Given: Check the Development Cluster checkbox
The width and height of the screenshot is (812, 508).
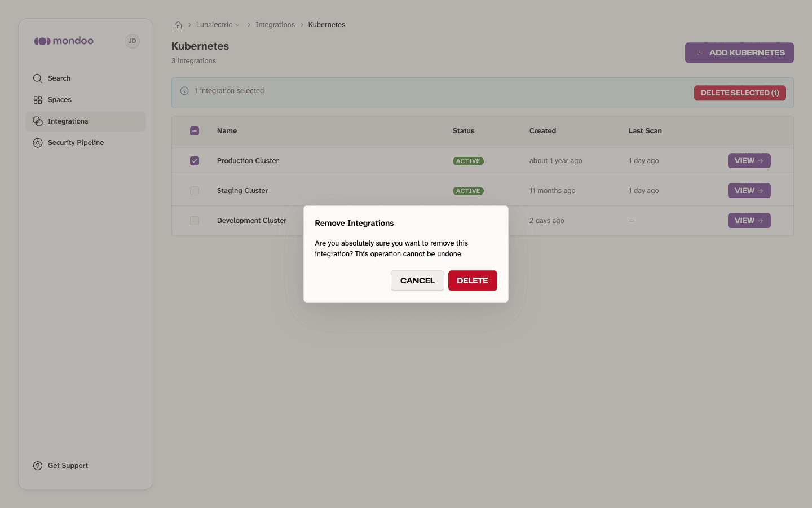Looking at the screenshot, I should 195,221.
